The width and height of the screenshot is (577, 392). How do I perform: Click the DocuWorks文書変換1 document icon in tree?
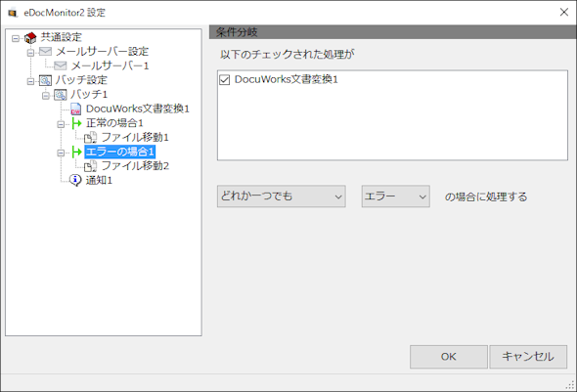(x=75, y=109)
